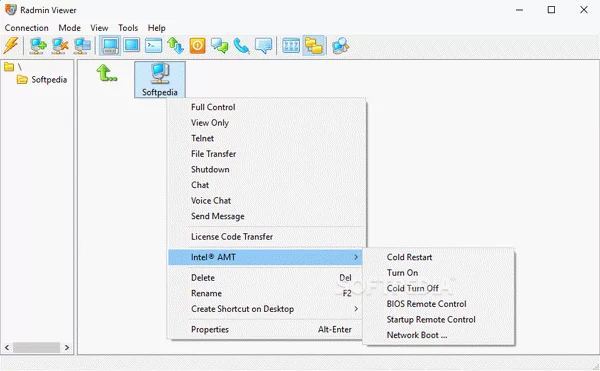Open the Mode menu
Screen dimensions: 600x371
(x=69, y=28)
